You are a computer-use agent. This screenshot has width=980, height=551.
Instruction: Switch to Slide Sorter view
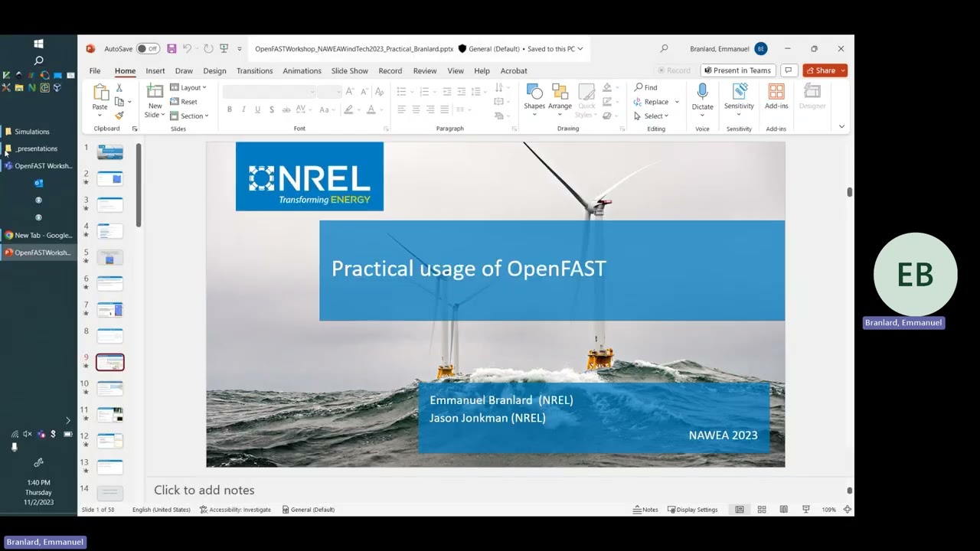[x=762, y=510]
